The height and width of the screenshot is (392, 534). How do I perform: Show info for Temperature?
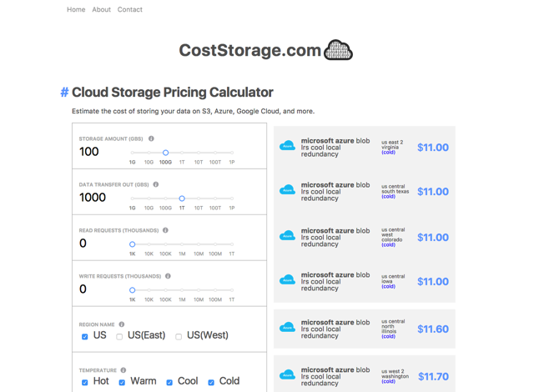point(123,369)
